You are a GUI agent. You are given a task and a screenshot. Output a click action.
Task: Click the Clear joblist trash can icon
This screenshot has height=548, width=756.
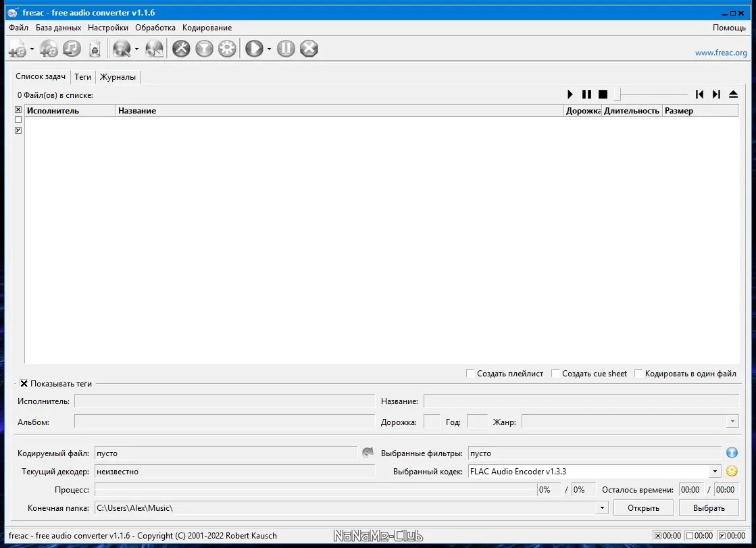[95, 49]
